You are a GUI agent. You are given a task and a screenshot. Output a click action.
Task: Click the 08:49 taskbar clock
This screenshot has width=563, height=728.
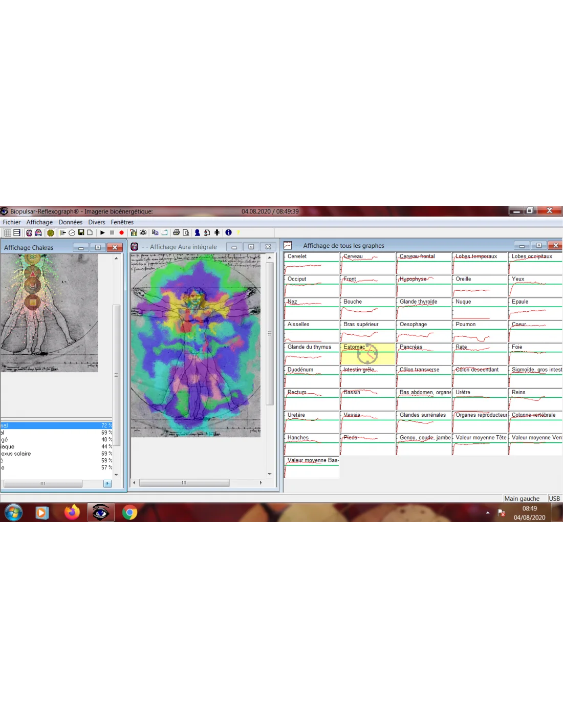pos(530,513)
